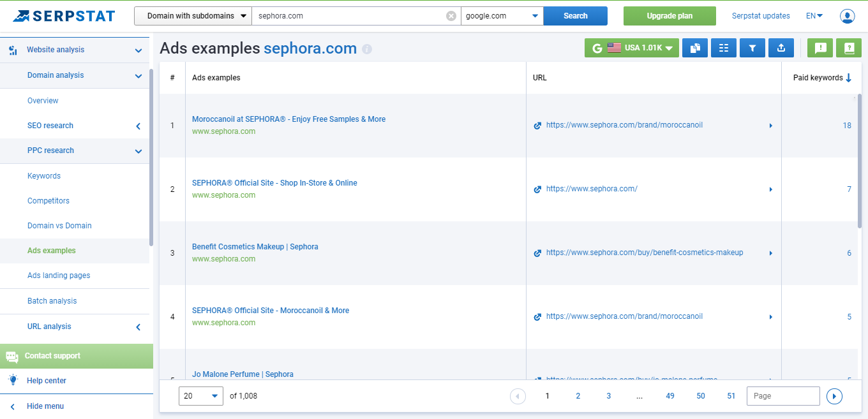Open Keywords in the sidebar

44,176
